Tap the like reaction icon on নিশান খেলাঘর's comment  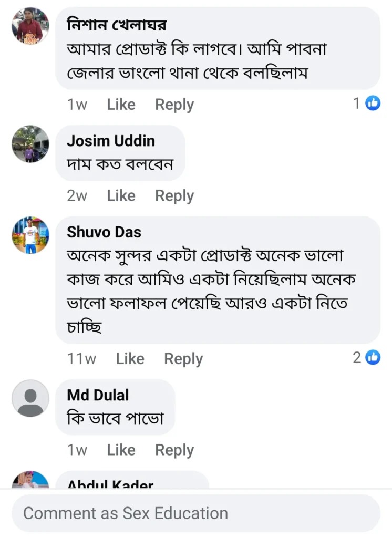point(373,104)
